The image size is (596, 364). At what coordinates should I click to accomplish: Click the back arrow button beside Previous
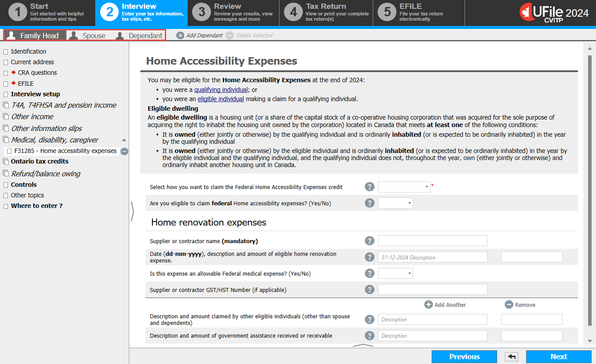tap(511, 357)
